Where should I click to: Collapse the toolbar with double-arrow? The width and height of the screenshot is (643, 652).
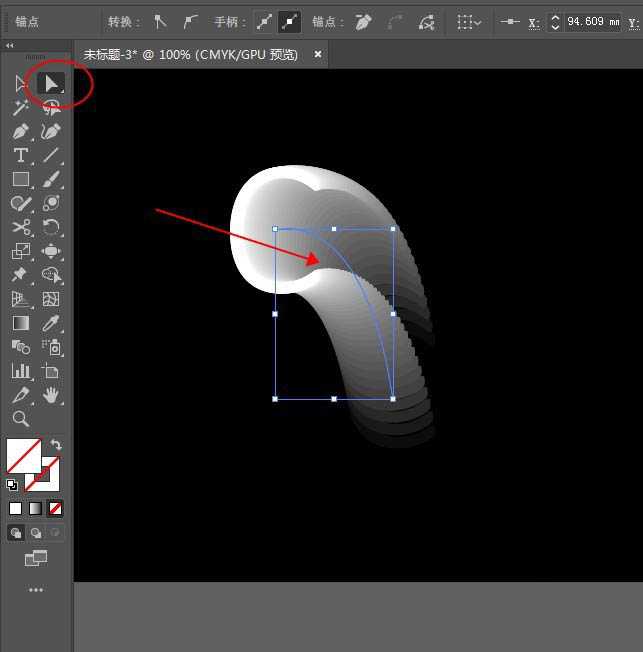pyautogui.click(x=10, y=46)
